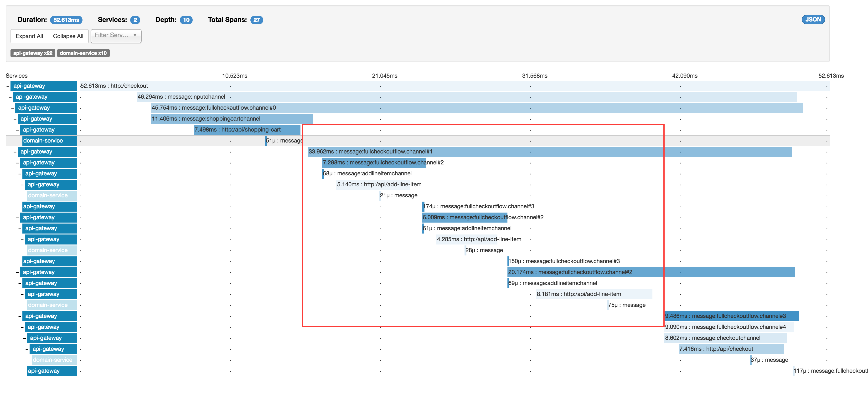Click the 7.498ms http:/api/shopping-cart span
Viewport: 868px width, 397px height.
pos(247,130)
